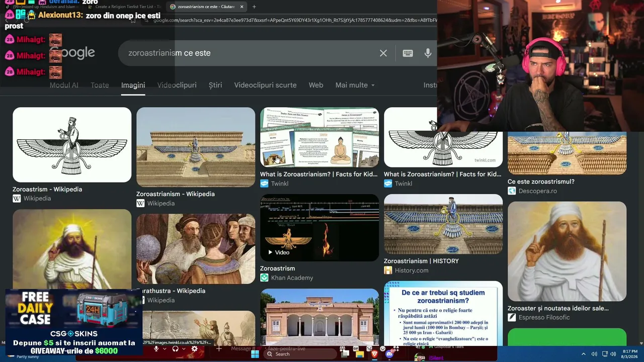The height and width of the screenshot is (362, 644).
Task: Switch to the Web results tab
Action: point(316,85)
